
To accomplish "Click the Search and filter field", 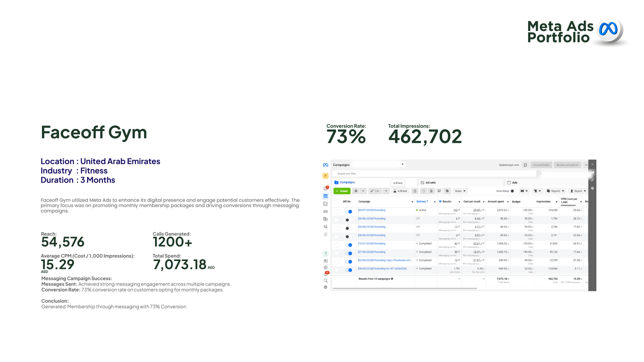I will 434,174.
